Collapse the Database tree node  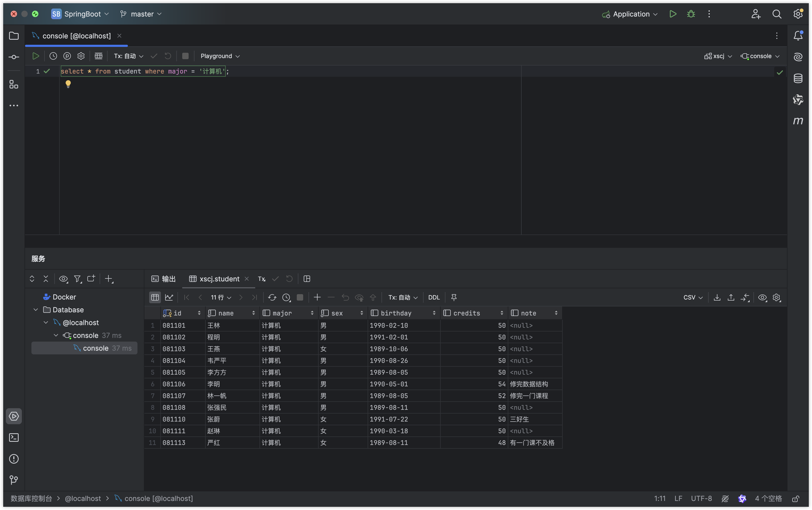pyautogui.click(x=36, y=310)
